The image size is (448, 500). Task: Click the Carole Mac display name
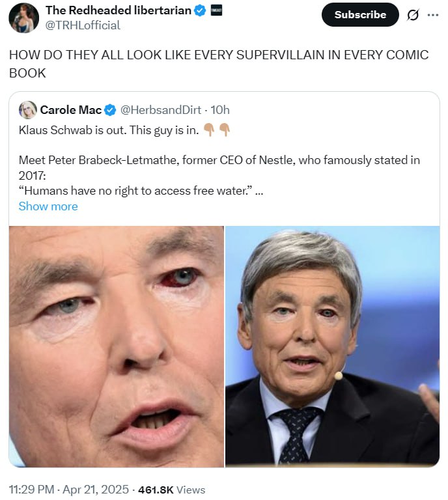tap(71, 110)
